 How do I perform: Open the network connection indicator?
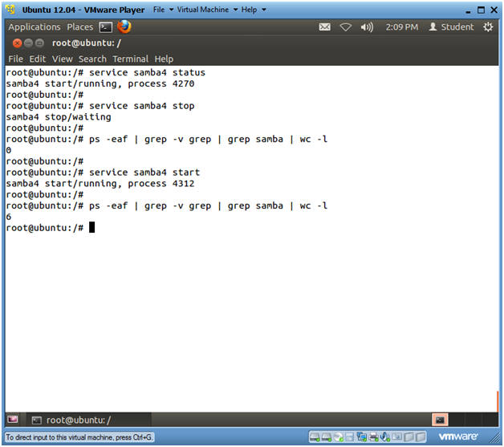[x=346, y=27]
